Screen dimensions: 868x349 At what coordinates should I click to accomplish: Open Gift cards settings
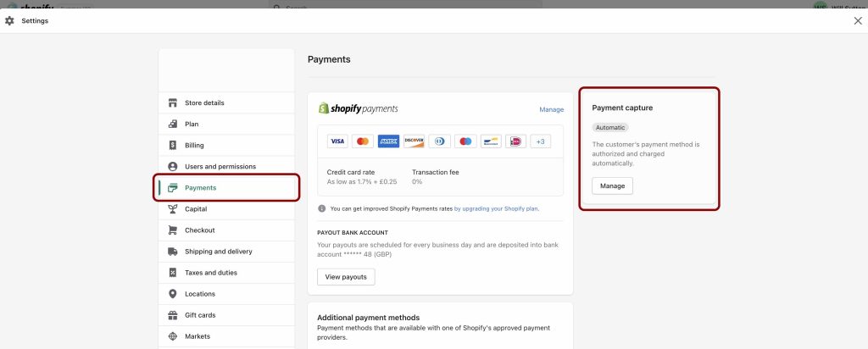click(226, 315)
